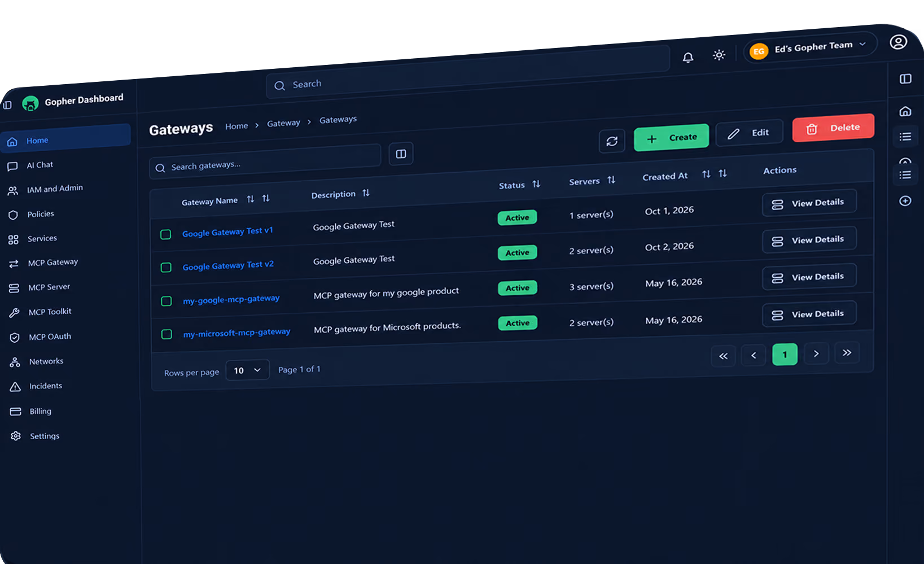This screenshot has width=924, height=564.
Task: Go to next page arrow
Action: click(x=816, y=353)
